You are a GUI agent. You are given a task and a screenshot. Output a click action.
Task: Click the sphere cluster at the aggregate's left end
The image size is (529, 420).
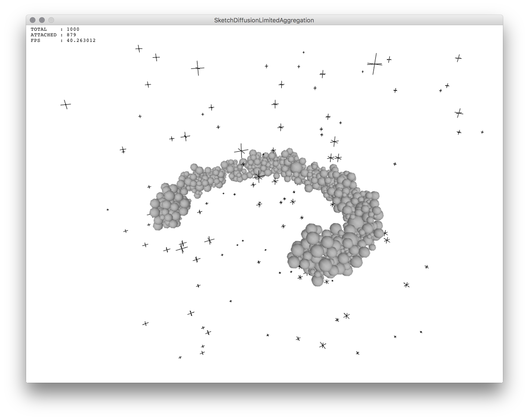tap(169, 206)
